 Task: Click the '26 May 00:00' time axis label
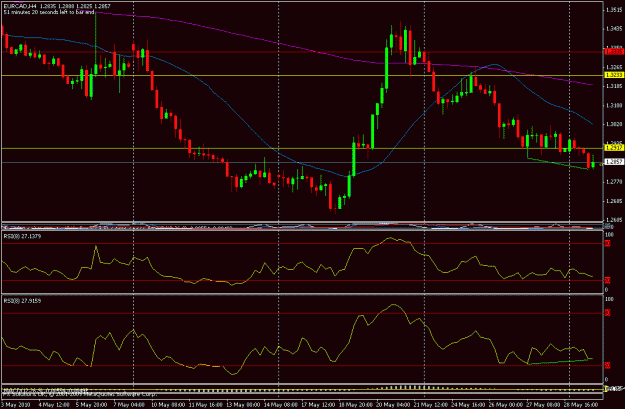click(507, 405)
